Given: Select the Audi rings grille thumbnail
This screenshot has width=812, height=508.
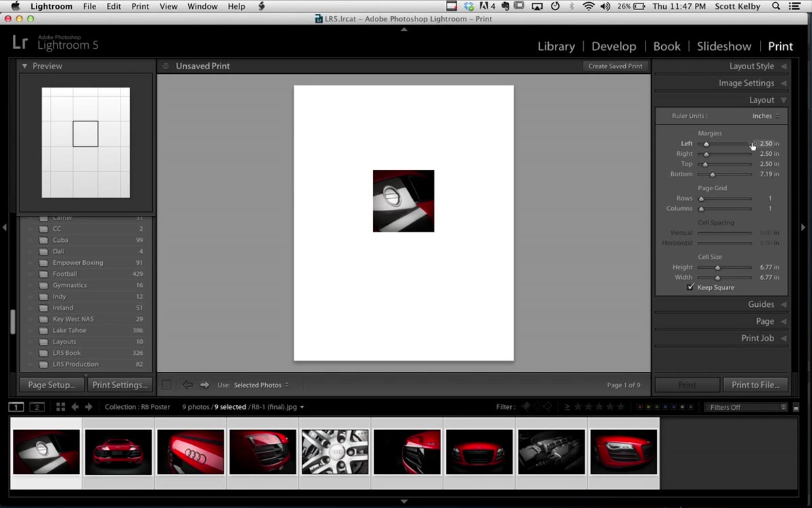Looking at the screenshot, I should [x=190, y=452].
